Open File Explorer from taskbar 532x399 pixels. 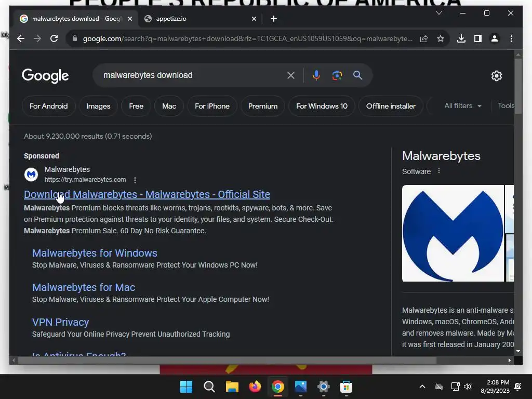(232, 387)
